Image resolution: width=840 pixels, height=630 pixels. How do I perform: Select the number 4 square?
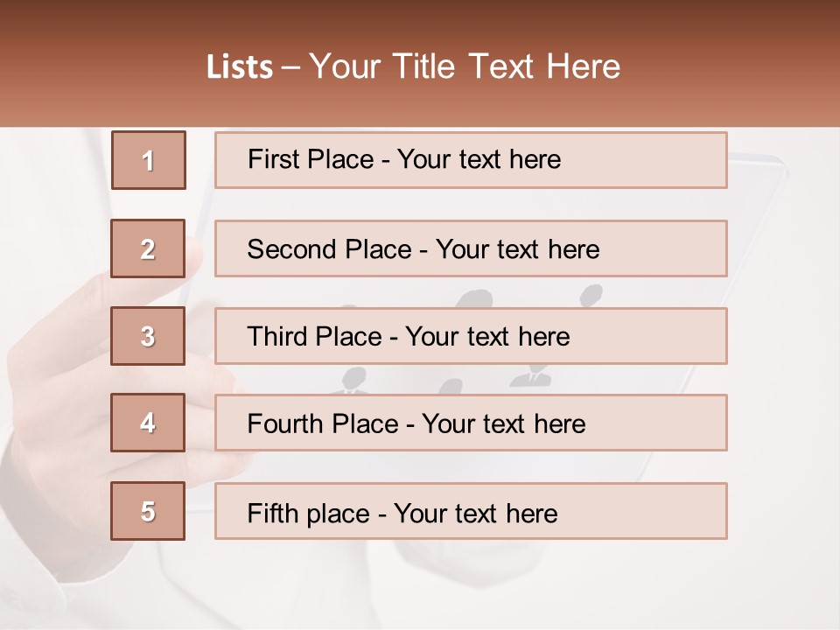point(148,423)
